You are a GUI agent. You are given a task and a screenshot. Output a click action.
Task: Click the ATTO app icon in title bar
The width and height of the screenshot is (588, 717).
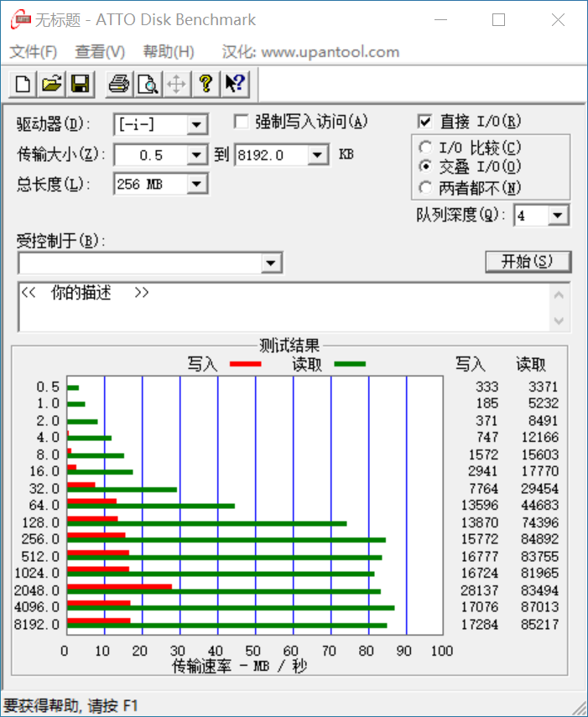pos(20,19)
